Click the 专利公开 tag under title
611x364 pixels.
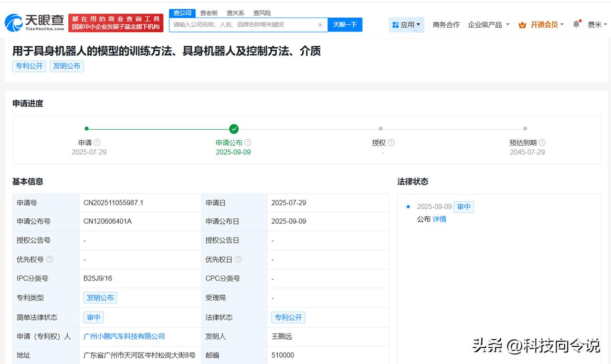pos(29,66)
